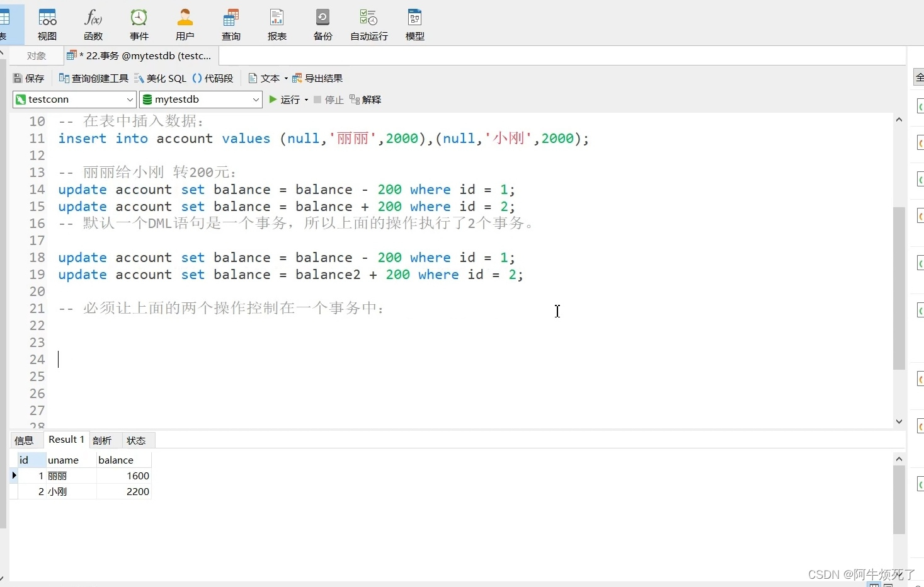924x587 pixels.
Task: Open the 视图 (View) toolbar icon
Action: (x=47, y=24)
